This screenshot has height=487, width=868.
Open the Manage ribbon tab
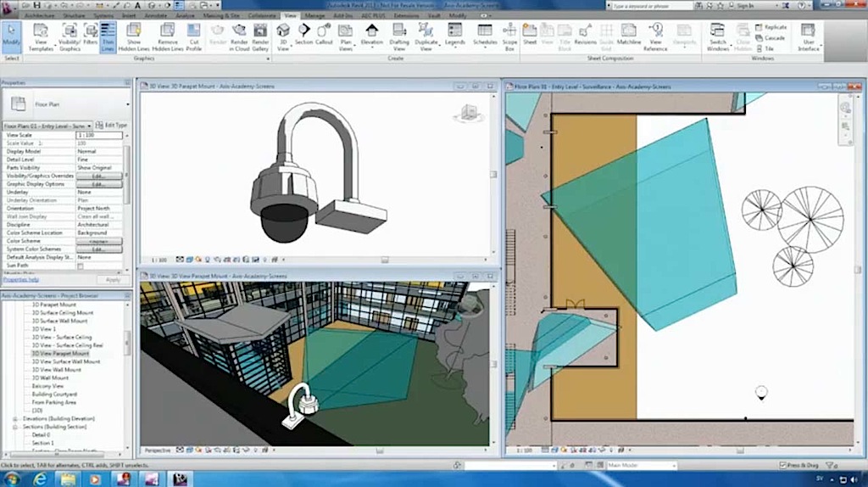314,15
